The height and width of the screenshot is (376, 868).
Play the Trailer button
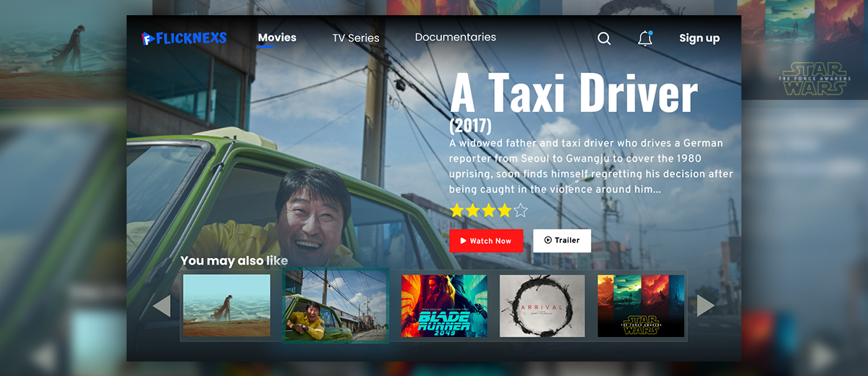(x=562, y=240)
